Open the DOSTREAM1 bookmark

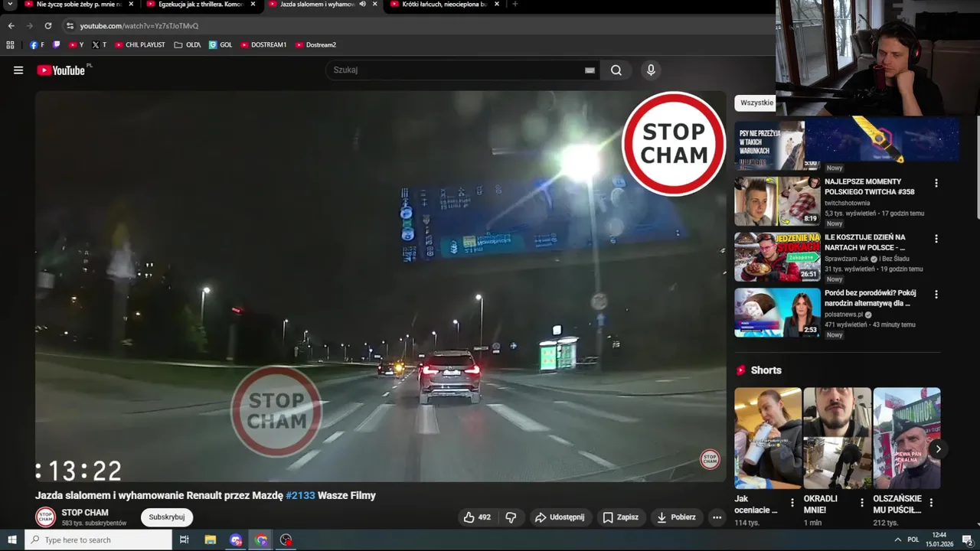263,45
